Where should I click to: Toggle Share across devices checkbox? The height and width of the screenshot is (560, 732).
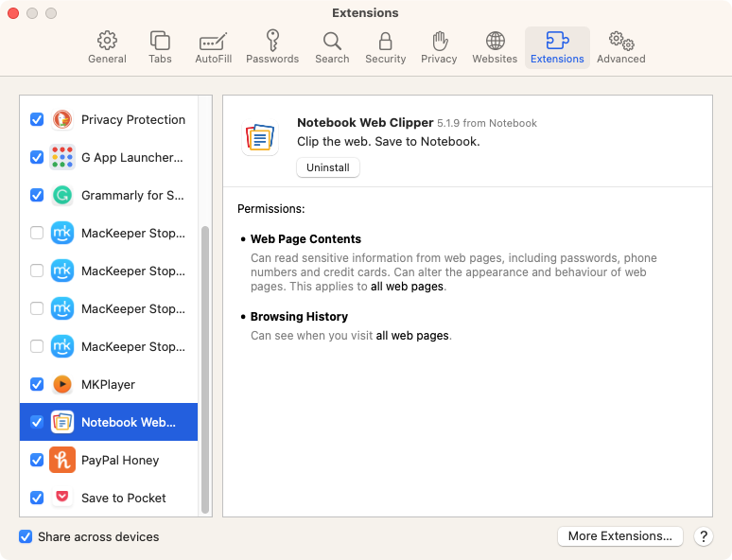pos(26,536)
